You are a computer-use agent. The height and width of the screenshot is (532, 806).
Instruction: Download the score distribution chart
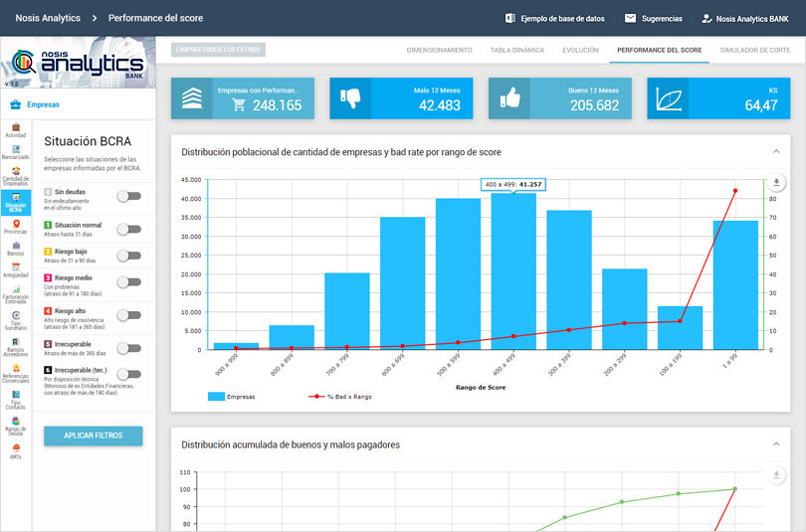(x=776, y=182)
